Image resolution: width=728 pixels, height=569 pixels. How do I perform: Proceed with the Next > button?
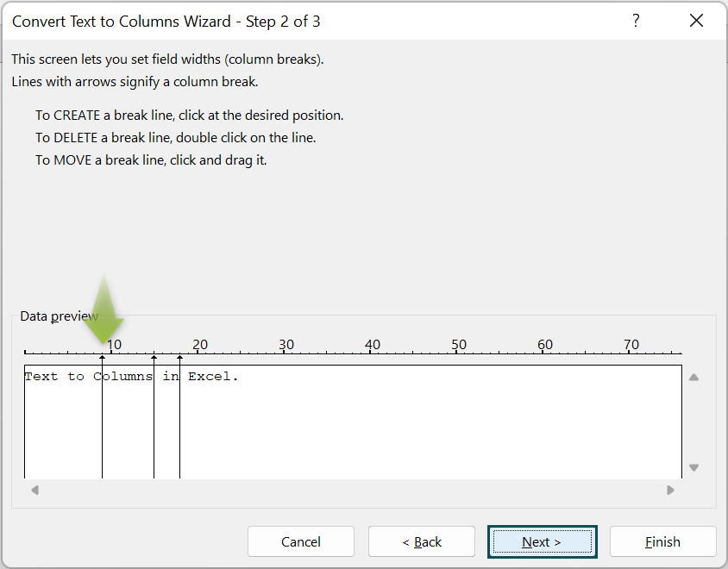tap(542, 541)
